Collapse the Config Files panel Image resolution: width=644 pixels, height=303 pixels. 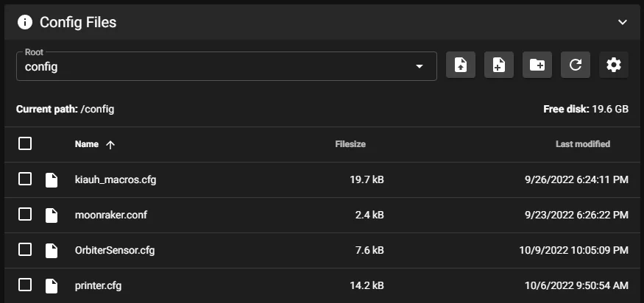pyautogui.click(x=623, y=22)
